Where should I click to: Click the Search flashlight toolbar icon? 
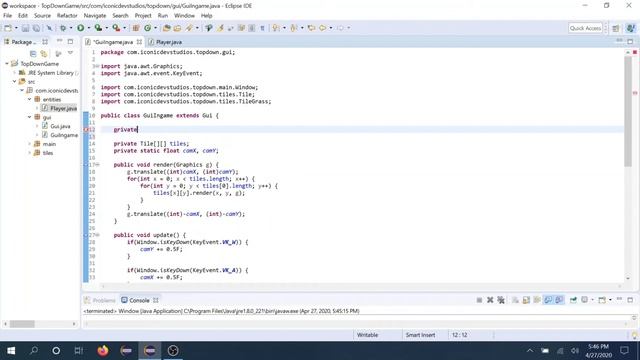click(x=189, y=28)
